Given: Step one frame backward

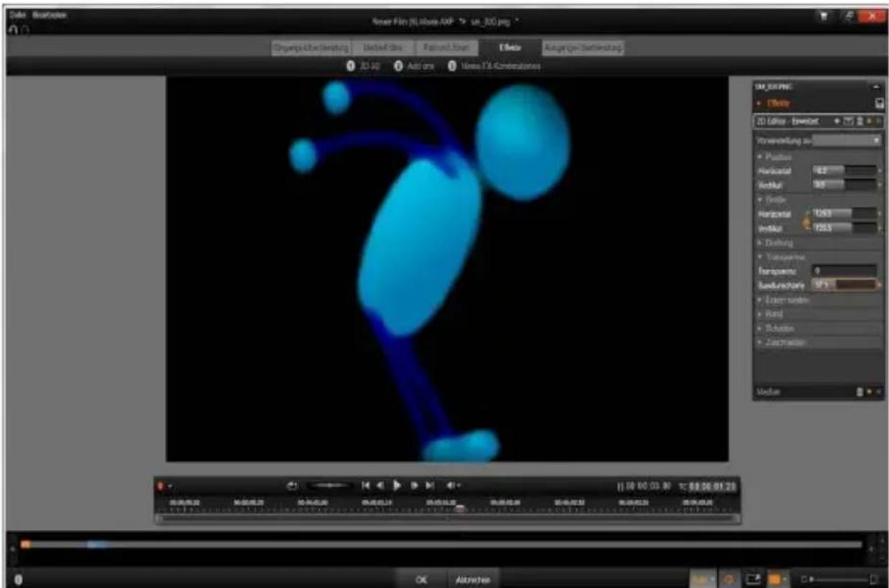Looking at the screenshot, I should tap(381, 486).
